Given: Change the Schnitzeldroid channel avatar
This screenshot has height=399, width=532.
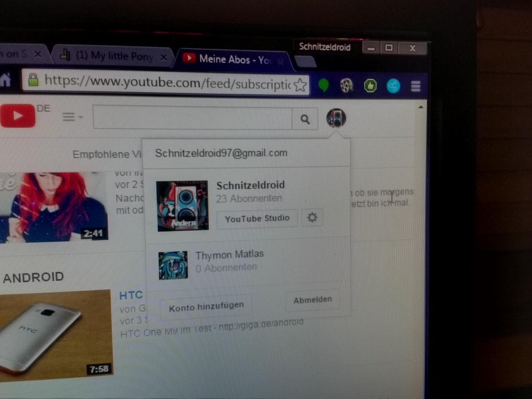Looking at the screenshot, I should click(x=182, y=206).
